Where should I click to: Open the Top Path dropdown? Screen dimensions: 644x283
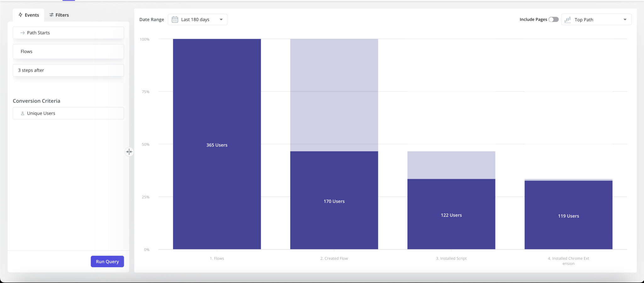click(596, 19)
